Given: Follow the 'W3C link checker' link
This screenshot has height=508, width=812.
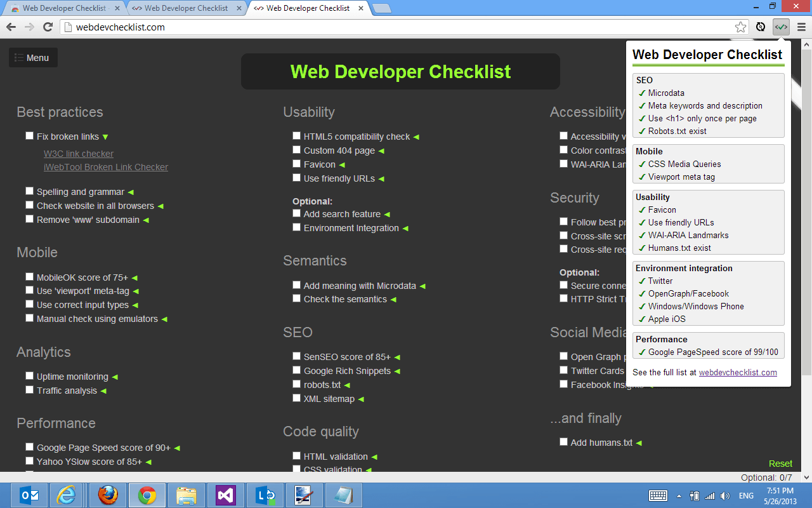Looking at the screenshot, I should tap(78, 153).
